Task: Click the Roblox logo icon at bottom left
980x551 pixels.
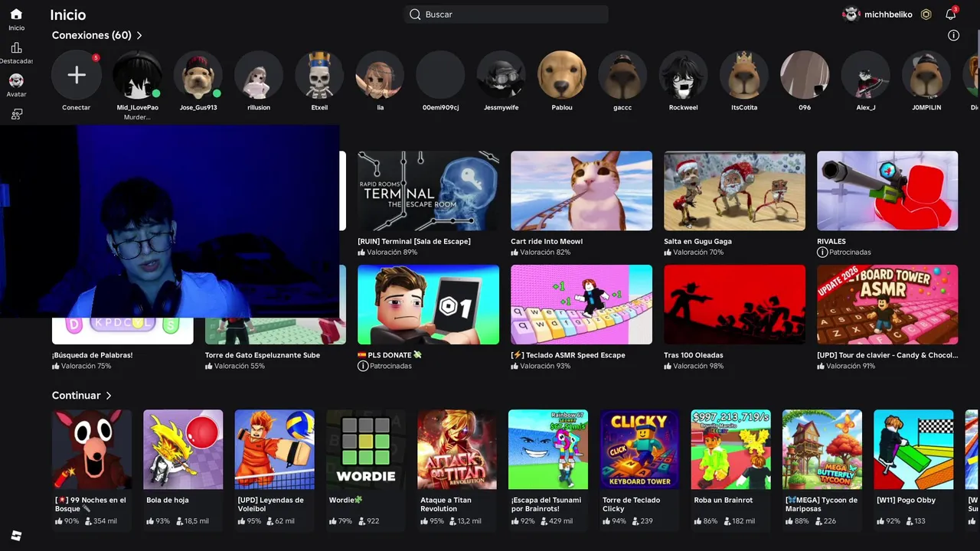Action: click(16, 536)
